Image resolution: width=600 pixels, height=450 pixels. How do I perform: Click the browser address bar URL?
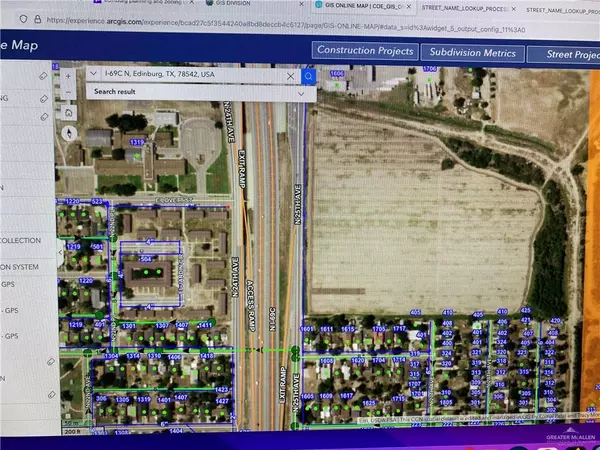[286, 25]
